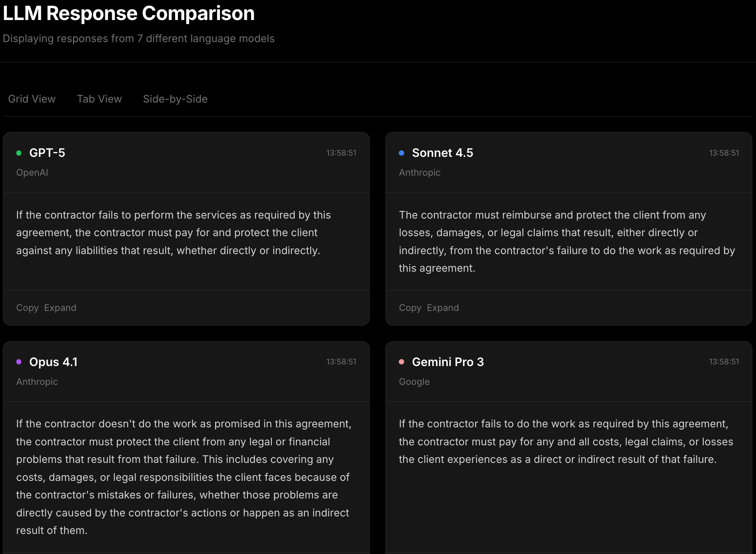Select the Side-by-Side view tab
The height and width of the screenshot is (554, 756).
coord(175,99)
